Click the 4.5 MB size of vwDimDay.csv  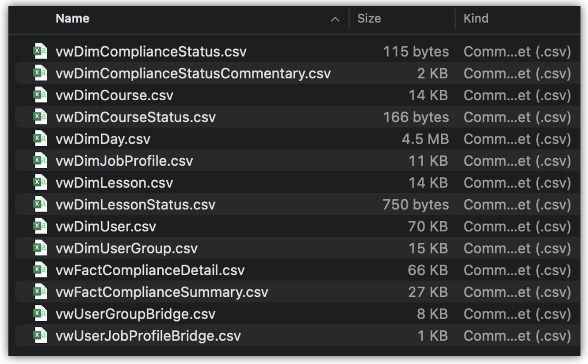click(x=425, y=139)
